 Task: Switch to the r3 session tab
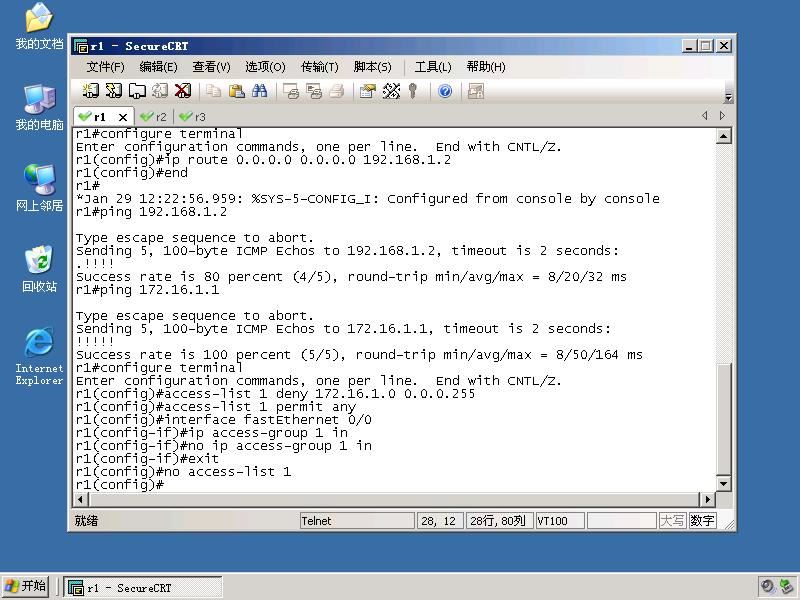pyautogui.click(x=193, y=117)
